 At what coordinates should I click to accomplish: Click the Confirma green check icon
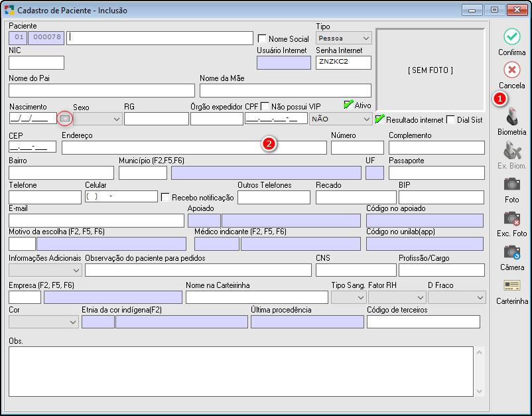point(511,36)
